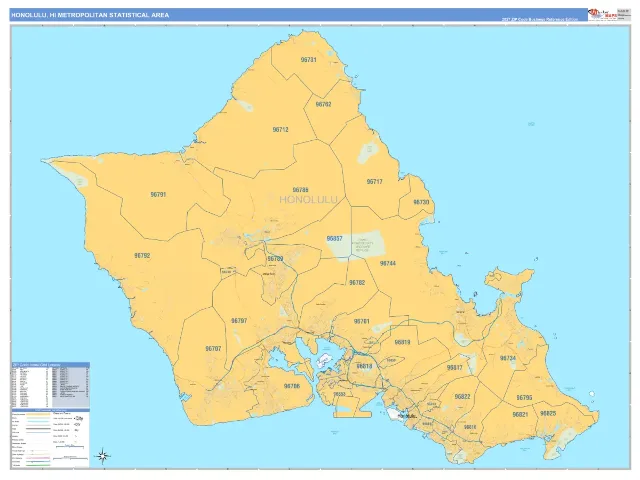Click the ZIP code index table header
640x480 pixels.
(51, 364)
